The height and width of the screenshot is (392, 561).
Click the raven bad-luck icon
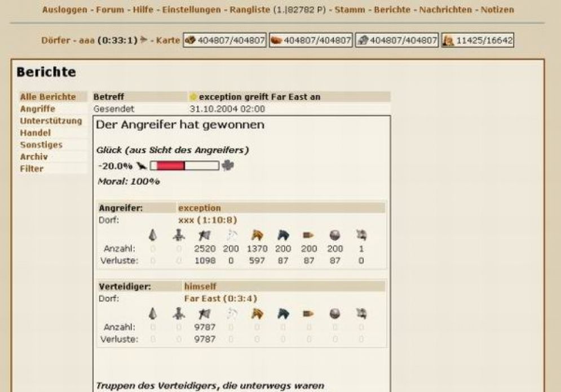(142, 166)
